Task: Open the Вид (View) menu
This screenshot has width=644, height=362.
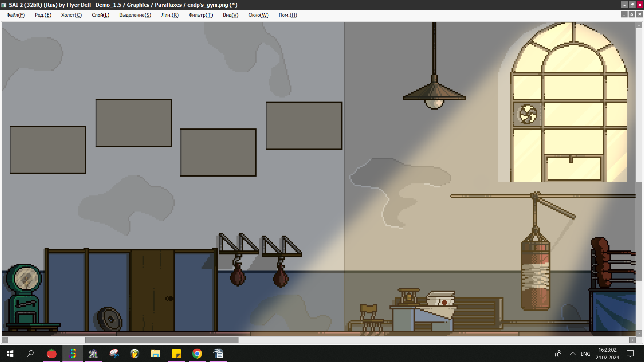Action: click(230, 15)
